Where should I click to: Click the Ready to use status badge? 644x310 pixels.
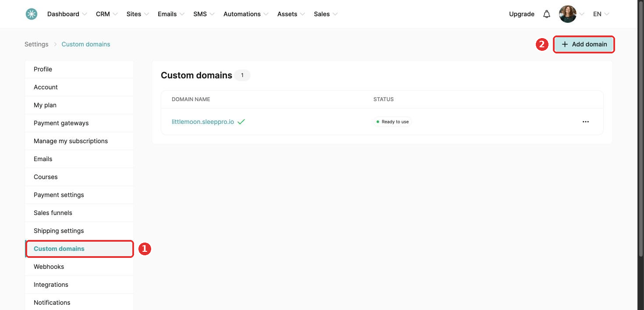393,122
